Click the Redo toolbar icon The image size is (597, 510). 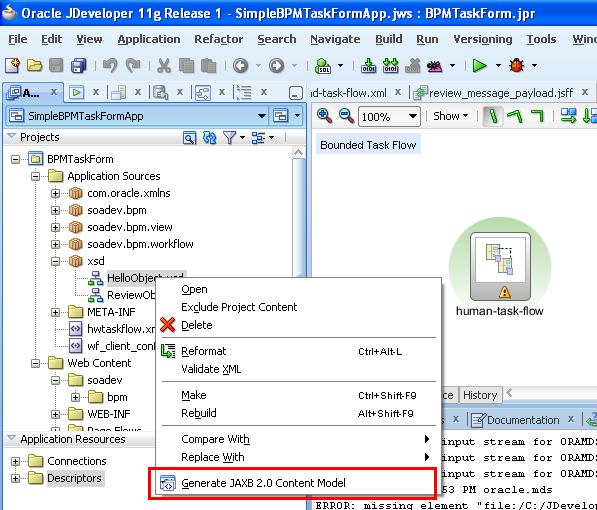(133, 66)
